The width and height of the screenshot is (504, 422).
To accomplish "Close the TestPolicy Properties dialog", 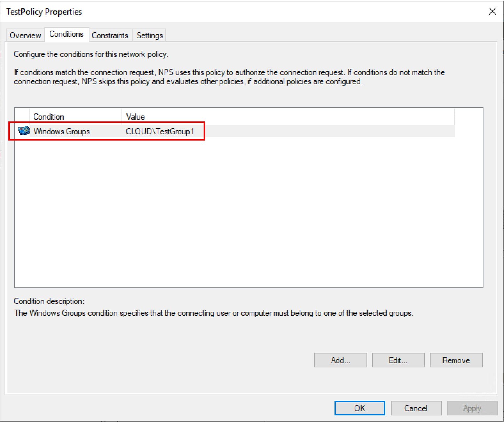I will point(492,11).
